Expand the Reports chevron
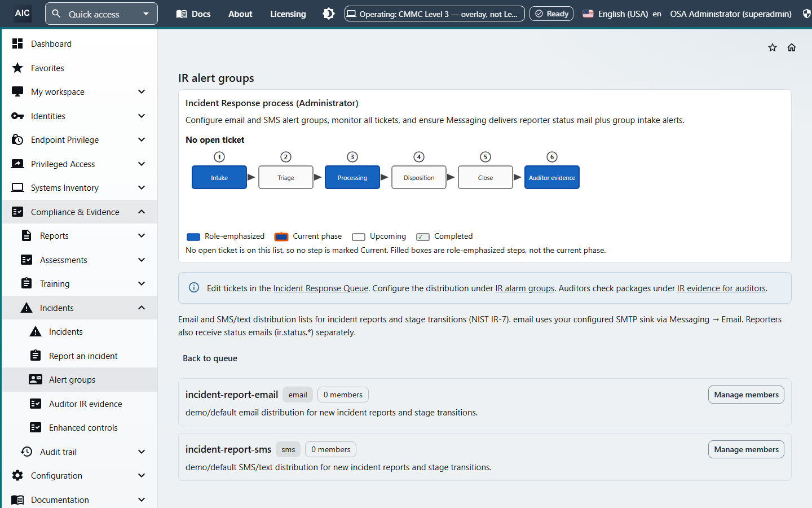The height and width of the screenshot is (508, 812). [x=142, y=235]
